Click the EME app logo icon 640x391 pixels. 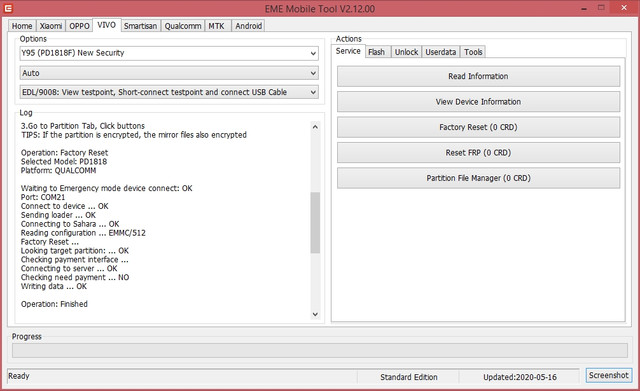8,8
